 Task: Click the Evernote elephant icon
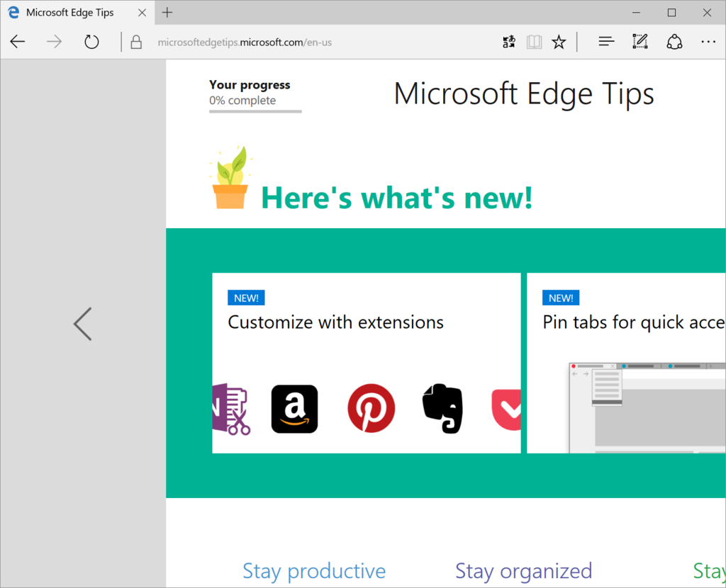tap(443, 409)
